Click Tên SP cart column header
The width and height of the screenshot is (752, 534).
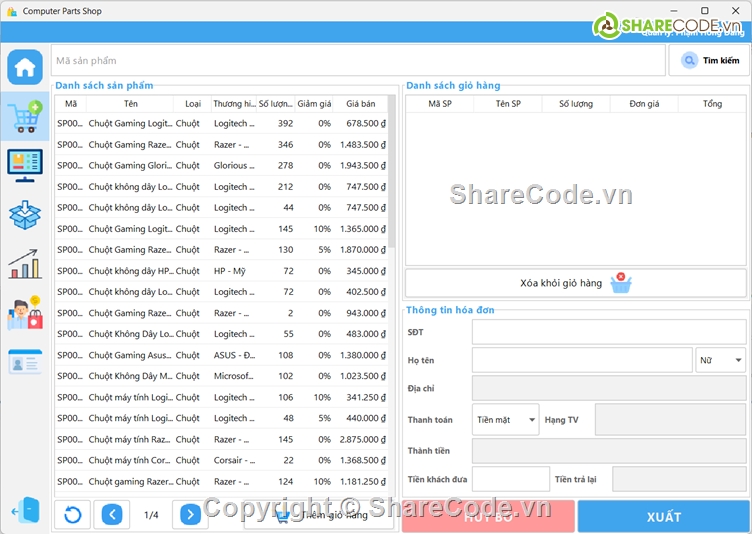point(508,104)
